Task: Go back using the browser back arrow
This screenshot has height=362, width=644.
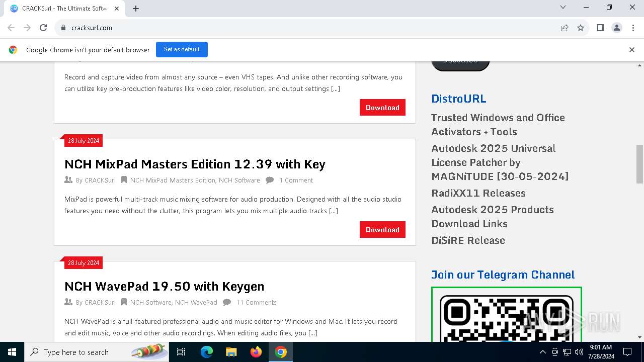Action: pos(11,28)
